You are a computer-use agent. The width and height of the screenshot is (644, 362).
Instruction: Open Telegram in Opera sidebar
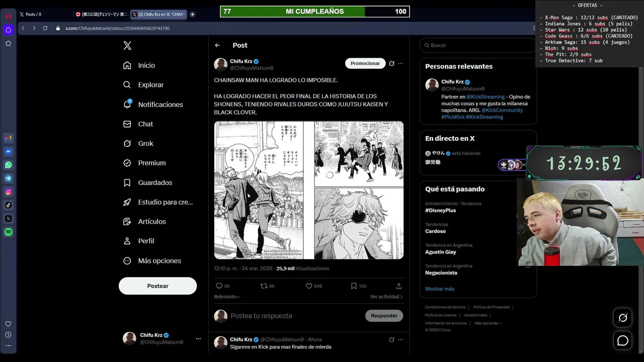9,178
